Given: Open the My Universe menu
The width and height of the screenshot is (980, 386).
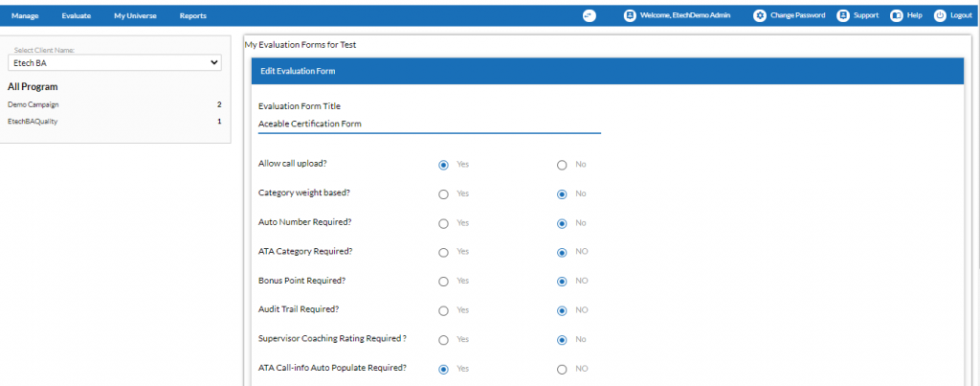Looking at the screenshot, I should 135,15.
